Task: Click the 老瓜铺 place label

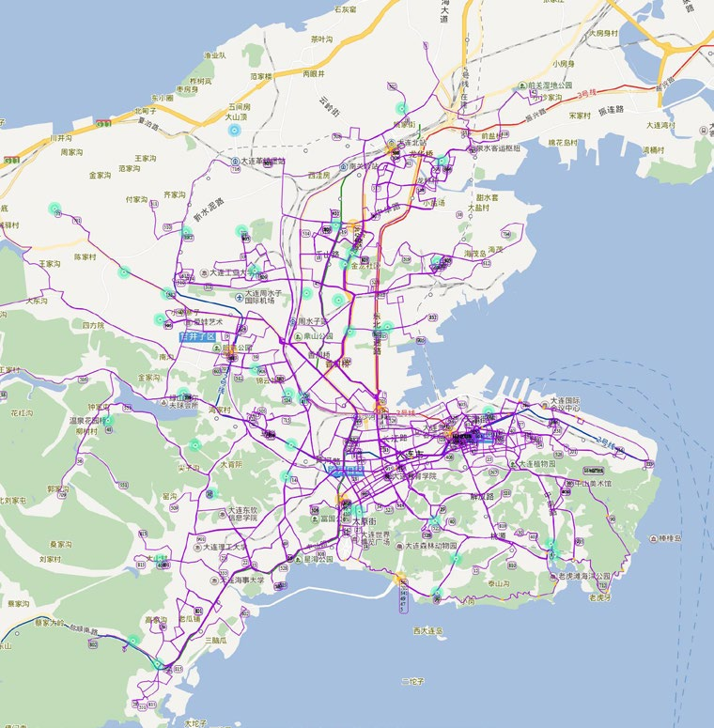Action: [190, 619]
